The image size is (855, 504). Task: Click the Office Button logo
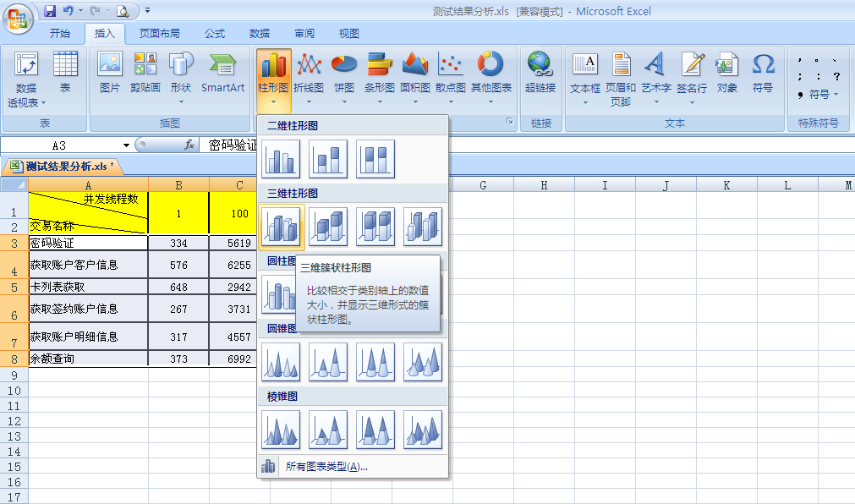pyautogui.click(x=18, y=16)
